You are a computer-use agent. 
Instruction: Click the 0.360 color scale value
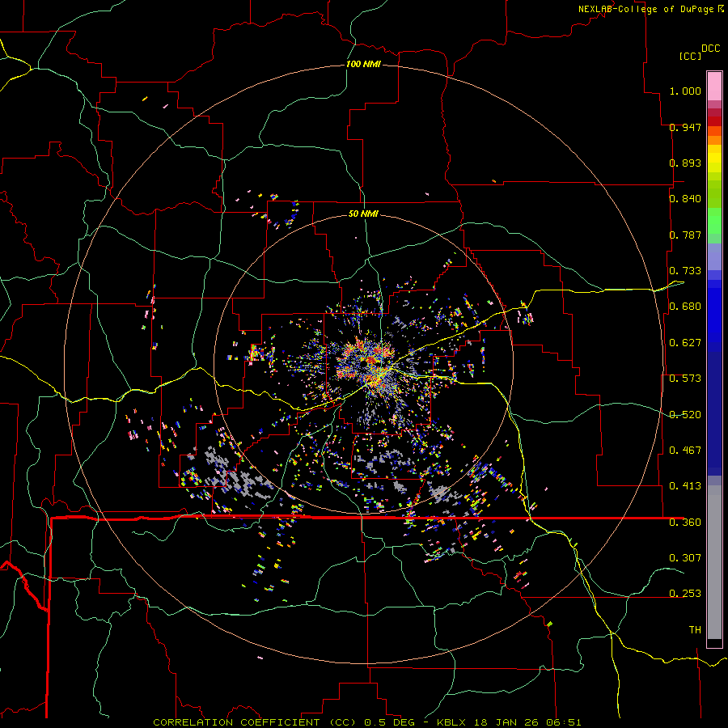point(685,523)
